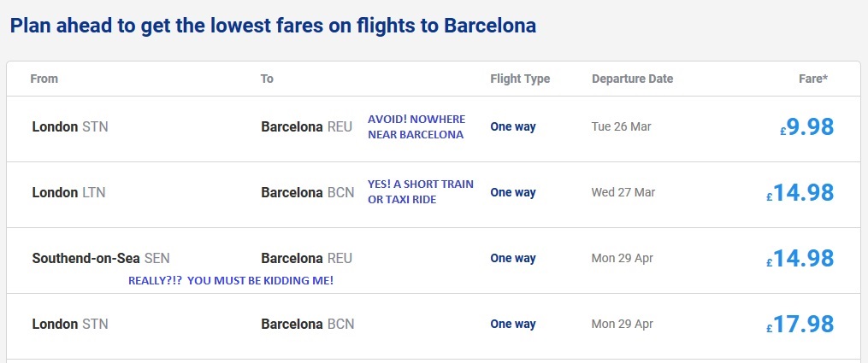Click London LTN origin
Viewport: 868px width, 363px height.
tap(68, 193)
